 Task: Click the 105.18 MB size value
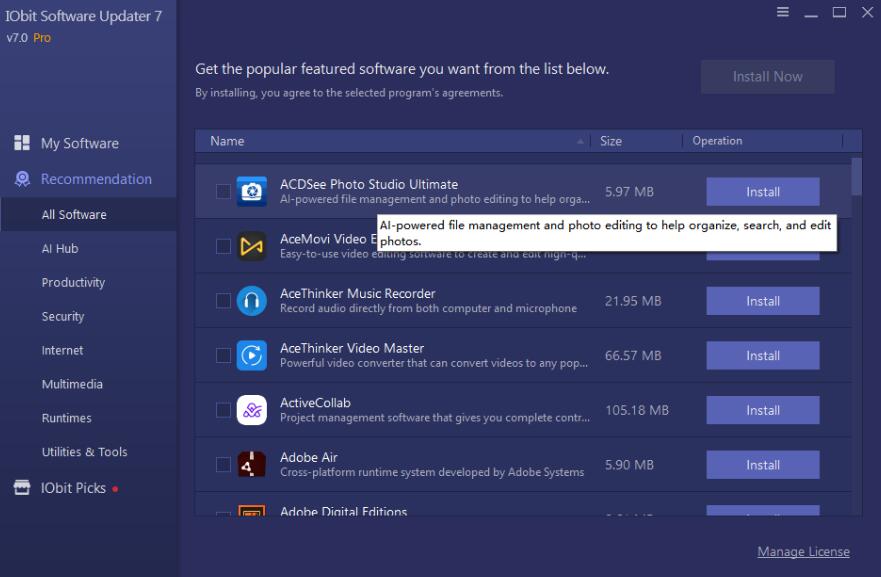(637, 410)
